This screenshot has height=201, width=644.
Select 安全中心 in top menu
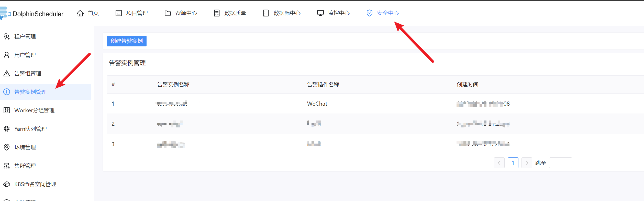tap(388, 13)
